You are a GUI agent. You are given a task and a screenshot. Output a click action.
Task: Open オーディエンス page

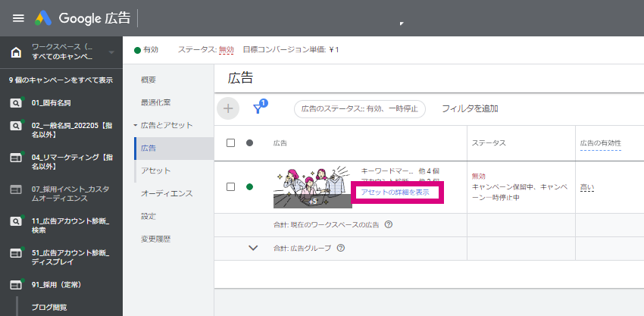pyautogui.click(x=167, y=193)
